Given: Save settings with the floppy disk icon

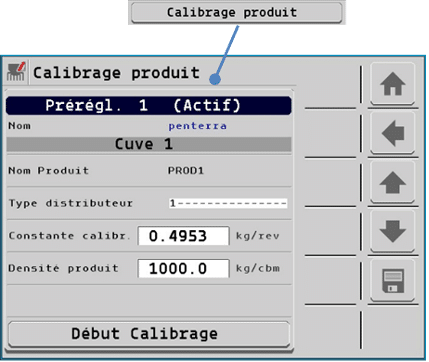Looking at the screenshot, I should (x=392, y=281).
